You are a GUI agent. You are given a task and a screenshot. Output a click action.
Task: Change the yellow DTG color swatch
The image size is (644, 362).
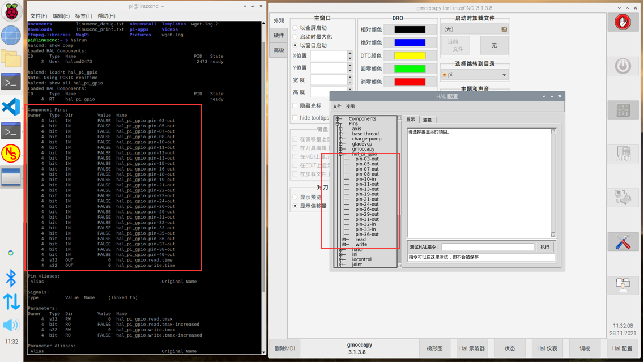pos(410,56)
